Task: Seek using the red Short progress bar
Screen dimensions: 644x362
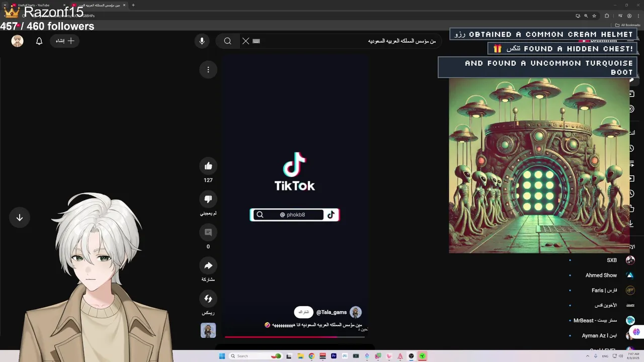Action: (295, 336)
